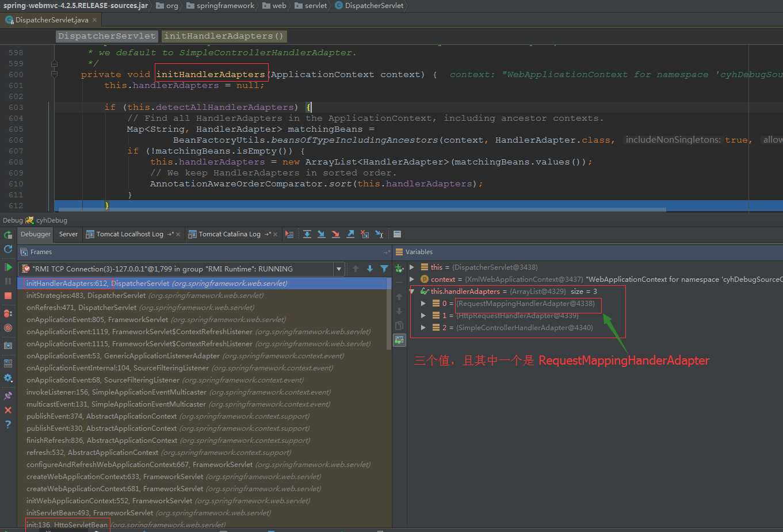Click the Rerun cyhDebug icon
The image size is (783, 532).
(8, 235)
